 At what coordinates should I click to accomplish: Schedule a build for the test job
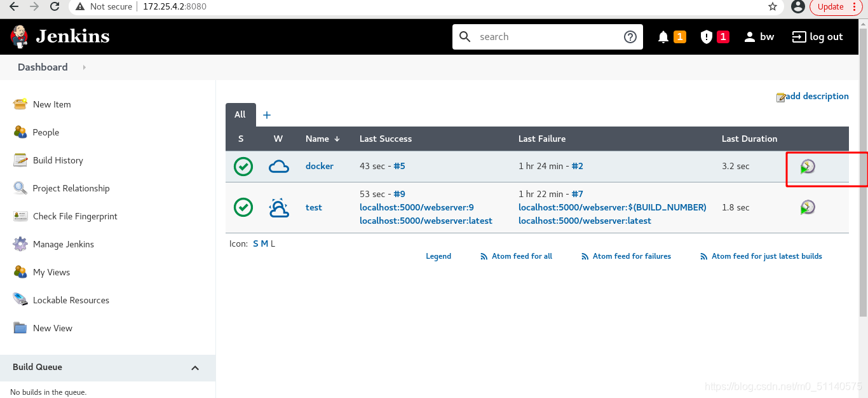pos(808,207)
